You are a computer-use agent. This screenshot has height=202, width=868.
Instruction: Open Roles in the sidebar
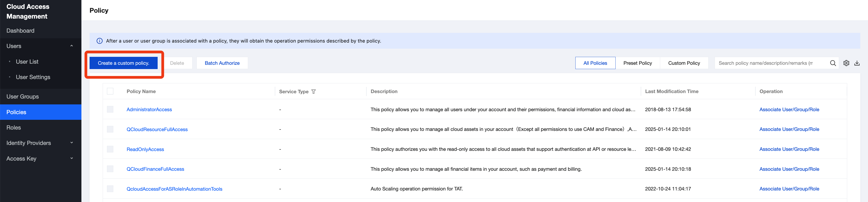pos(14,127)
